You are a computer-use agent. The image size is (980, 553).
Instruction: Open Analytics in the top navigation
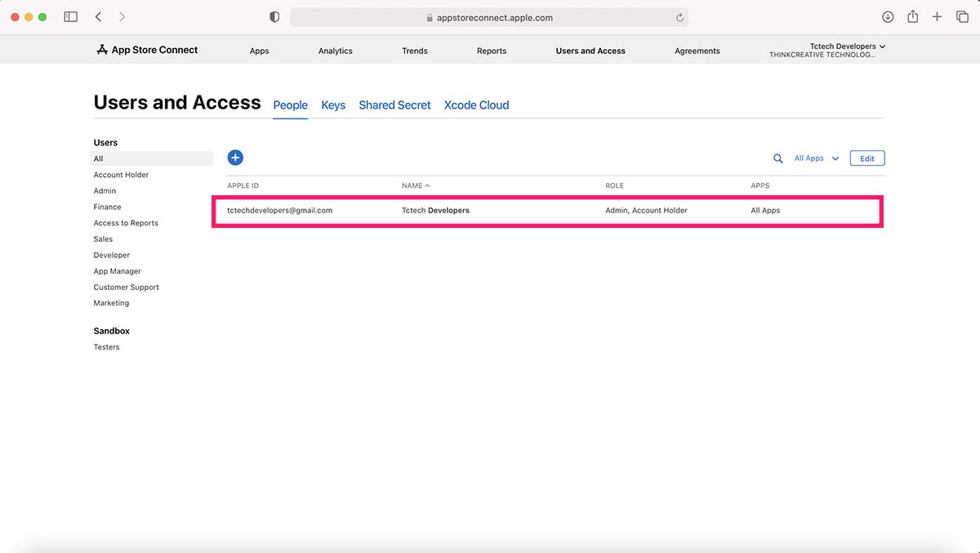click(335, 51)
